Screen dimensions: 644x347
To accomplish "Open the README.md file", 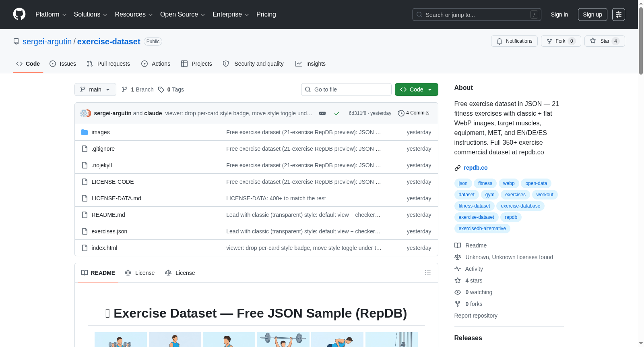I will coord(108,215).
